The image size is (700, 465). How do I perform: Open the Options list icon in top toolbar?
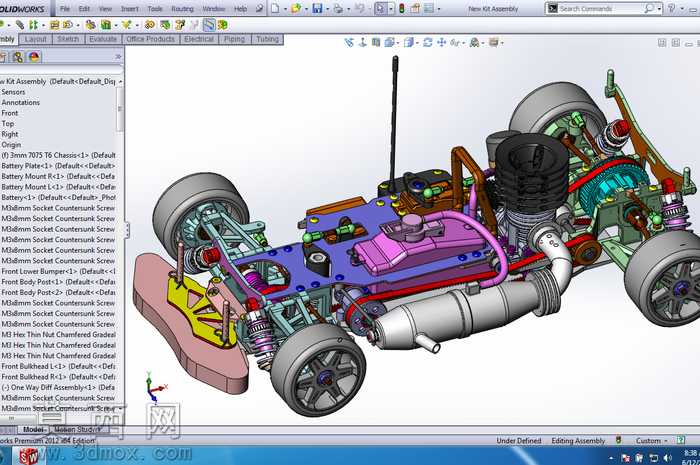(x=429, y=8)
